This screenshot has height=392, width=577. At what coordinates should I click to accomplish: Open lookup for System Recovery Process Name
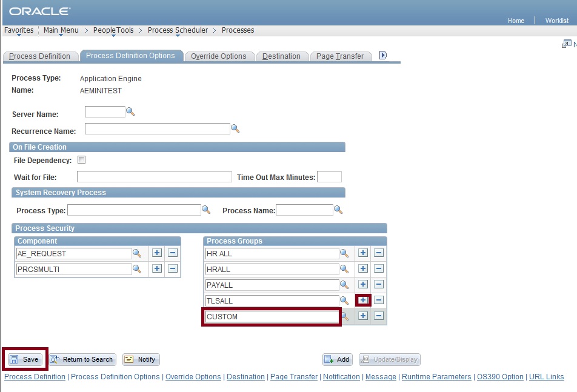pos(338,210)
